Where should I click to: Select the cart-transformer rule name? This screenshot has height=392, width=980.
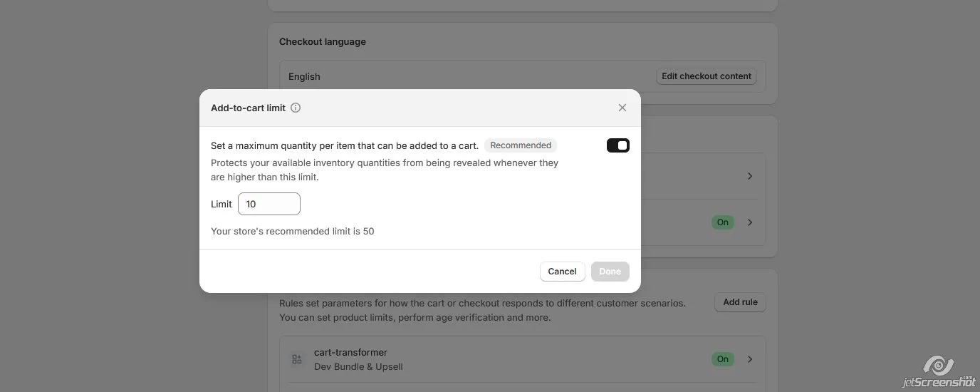coord(350,352)
